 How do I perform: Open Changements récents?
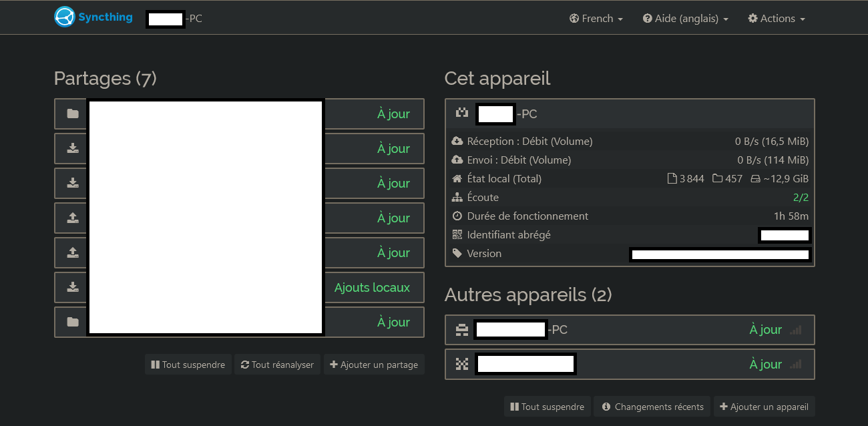[652, 407]
